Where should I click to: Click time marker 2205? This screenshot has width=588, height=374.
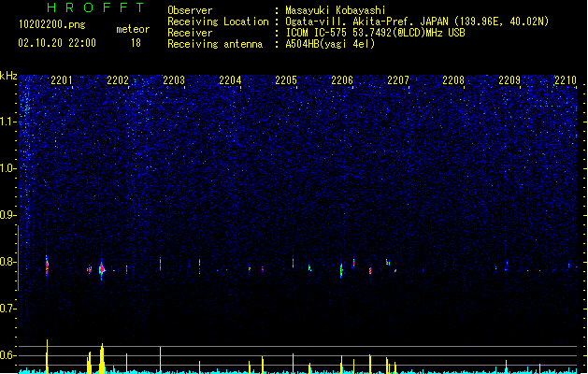(x=286, y=80)
